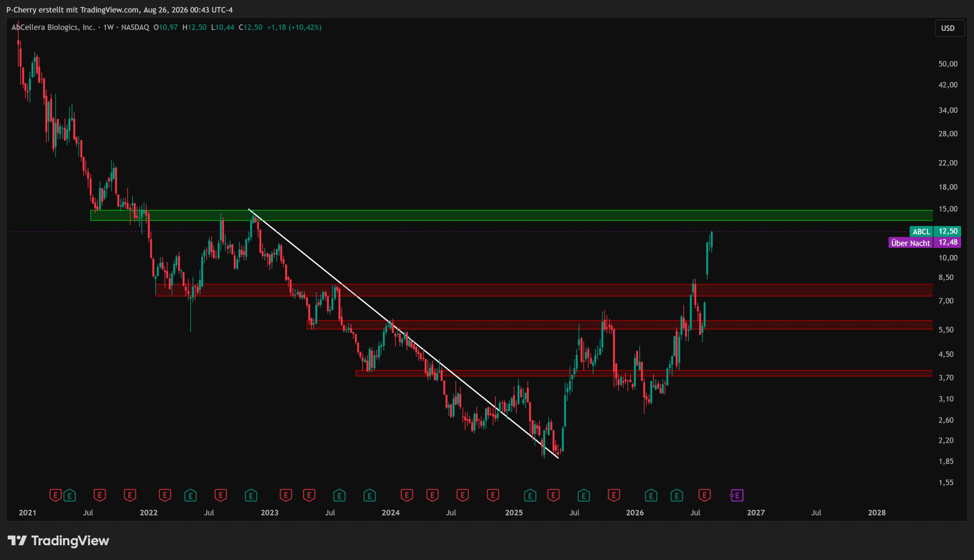Viewport: 974px width, 560px height.
Task: Select the red zone between 8,50 and 7,00
Action: click(x=544, y=290)
